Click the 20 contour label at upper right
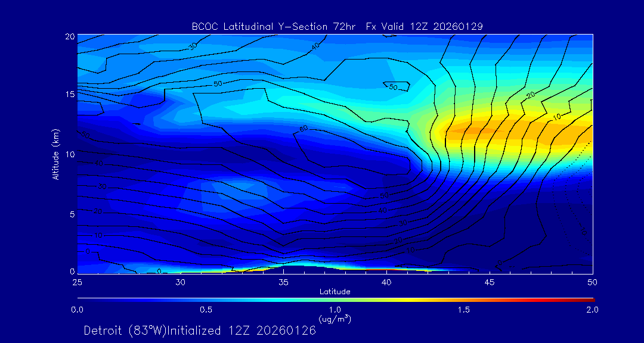Viewport: 644px width, 343px height. 530,95
